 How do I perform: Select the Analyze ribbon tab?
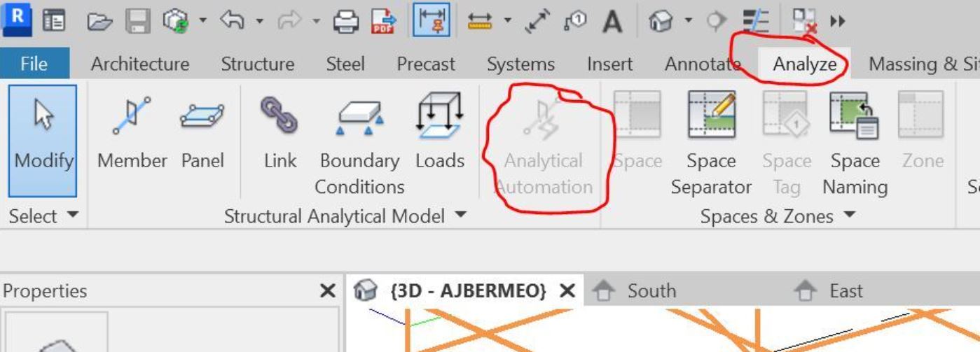coord(805,64)
